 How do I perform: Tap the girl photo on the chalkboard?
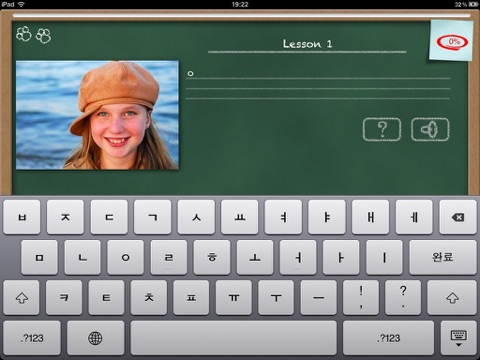[x=97, y=115]
